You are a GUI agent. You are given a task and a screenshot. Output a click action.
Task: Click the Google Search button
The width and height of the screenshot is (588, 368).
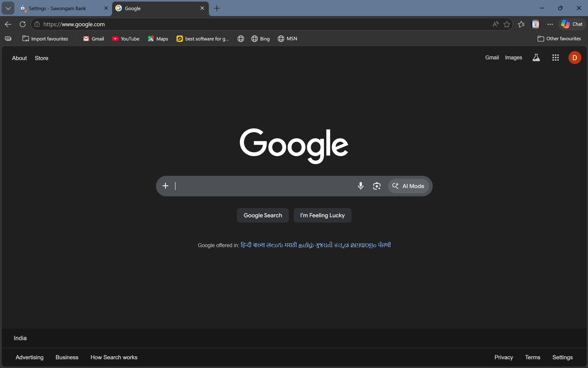(263, 215)
